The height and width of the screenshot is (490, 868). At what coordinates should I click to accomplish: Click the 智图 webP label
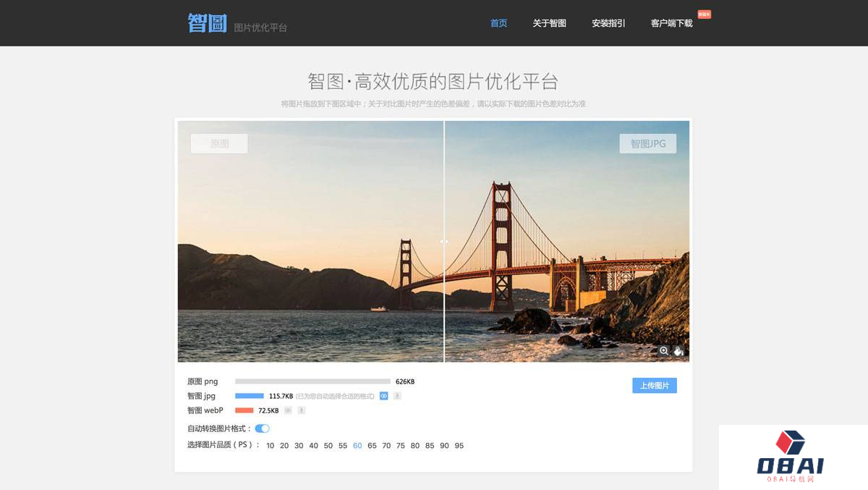pyautogui.click(x=205, y=410)
